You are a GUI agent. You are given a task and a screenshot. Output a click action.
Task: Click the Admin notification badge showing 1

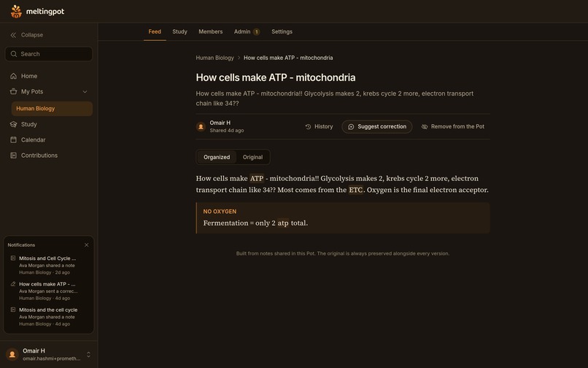click(x=257, y=32)
